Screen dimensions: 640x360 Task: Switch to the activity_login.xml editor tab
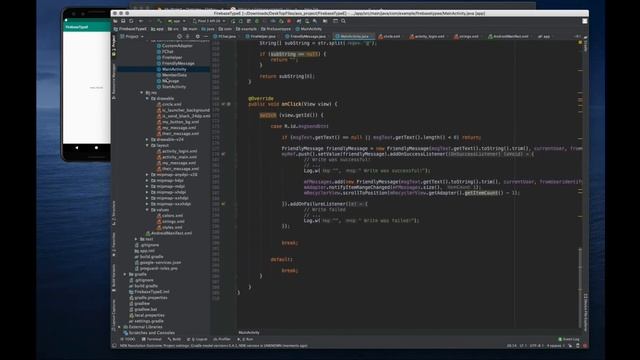point(427,36)
